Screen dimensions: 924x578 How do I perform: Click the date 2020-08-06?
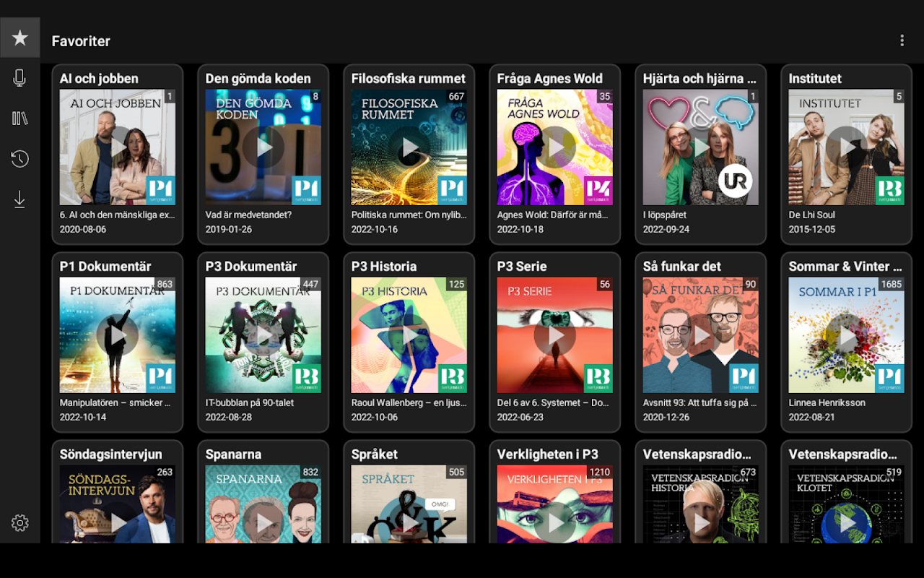(83, 229)
